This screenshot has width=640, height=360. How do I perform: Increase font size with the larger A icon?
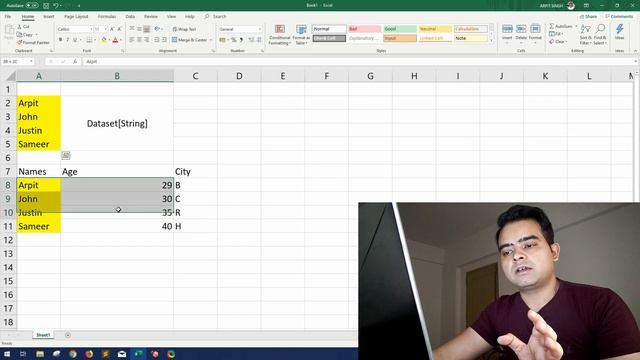click(113, 29)
